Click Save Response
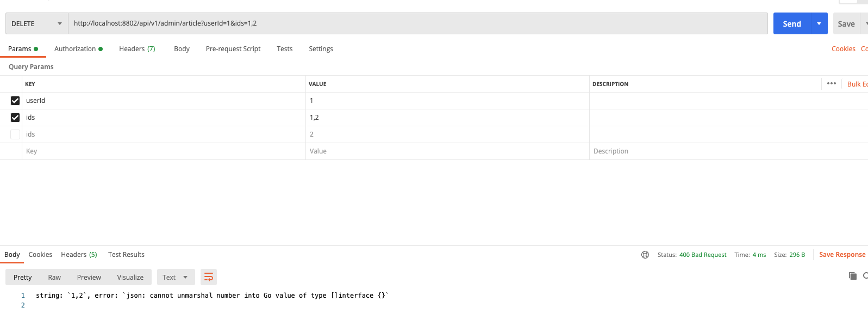Image resolution: width=868 pixels, height=332 pixels. click(842, 255)
